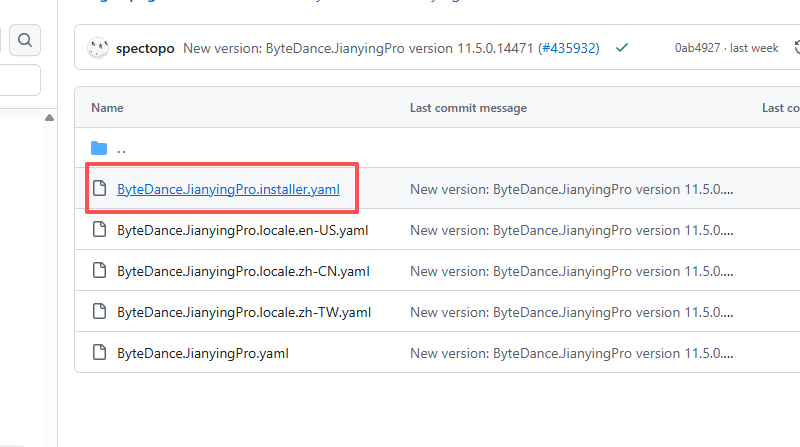Open commit message in locale.zh-CN.yaml row
800x447 pixels.
pyautogui.click(x=571, y=271)
